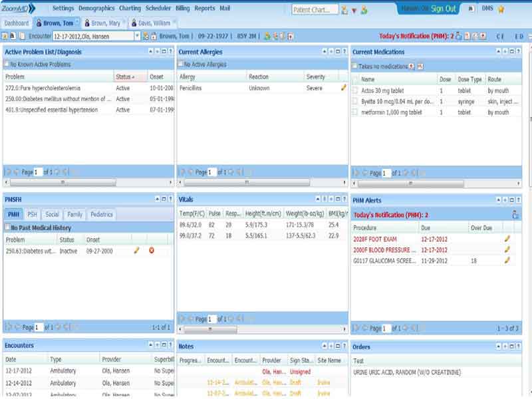Click the green person icon after 85Y 2M
Image resolution: width=532 pixels, height=399 pixels.
tap(267, 36)
